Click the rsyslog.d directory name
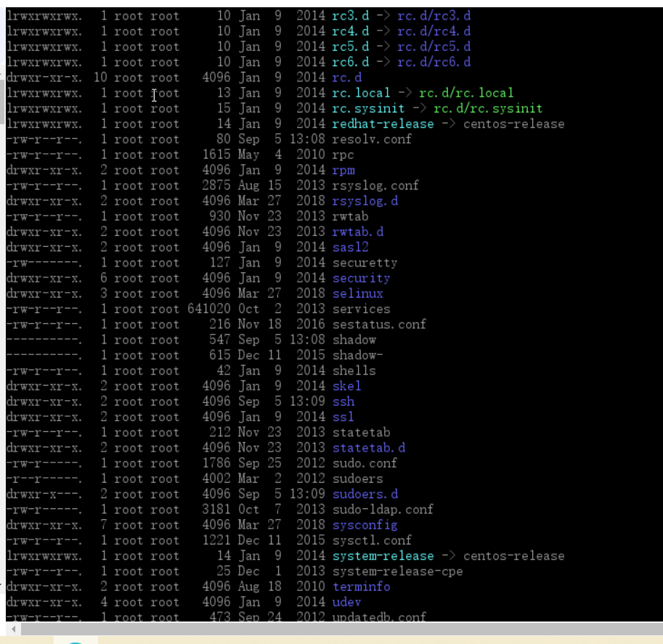This screenshot has height=644, width=663. (365, 201)
